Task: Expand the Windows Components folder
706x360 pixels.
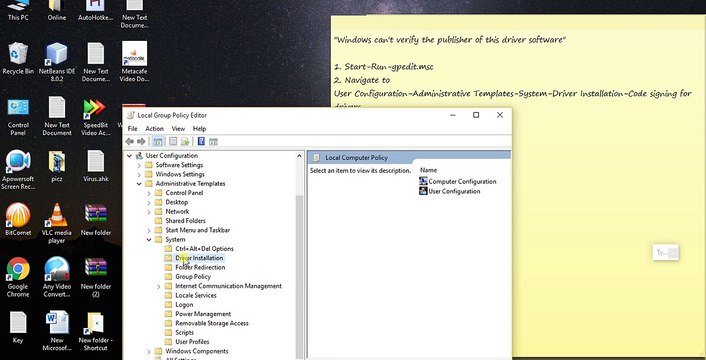Action: coord(149,351)
